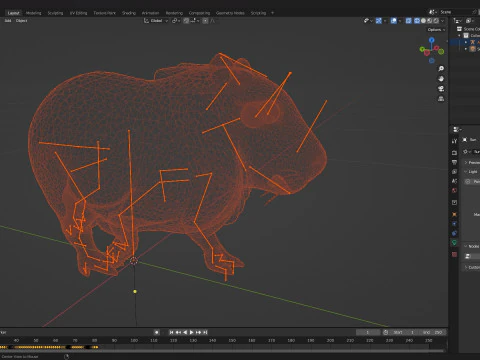
Task: Select material preview viewport shading
Action: pos(430,21)
